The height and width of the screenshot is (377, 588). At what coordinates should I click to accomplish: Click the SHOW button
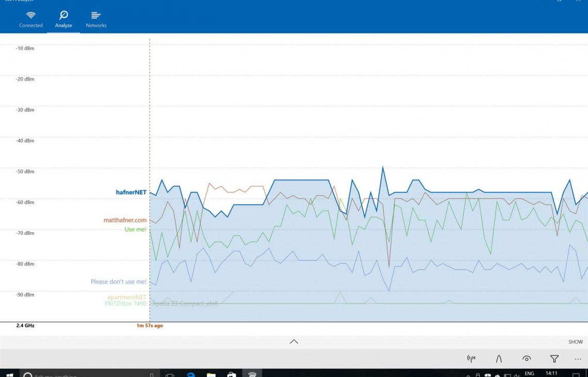pyautogui.click(x=575, y=342)
